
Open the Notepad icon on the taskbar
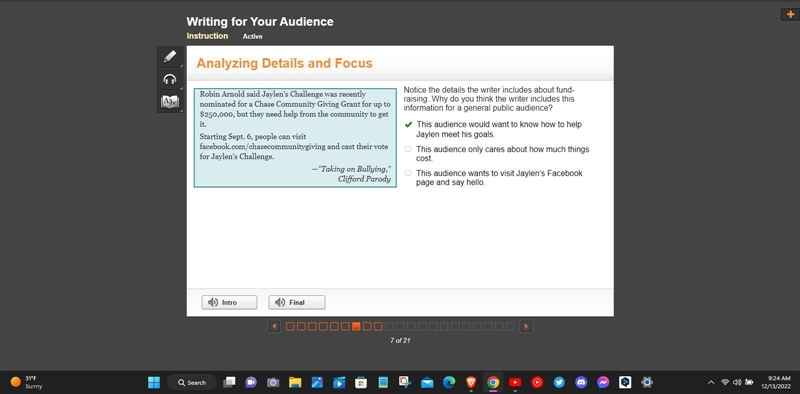(x=383, y=382)
